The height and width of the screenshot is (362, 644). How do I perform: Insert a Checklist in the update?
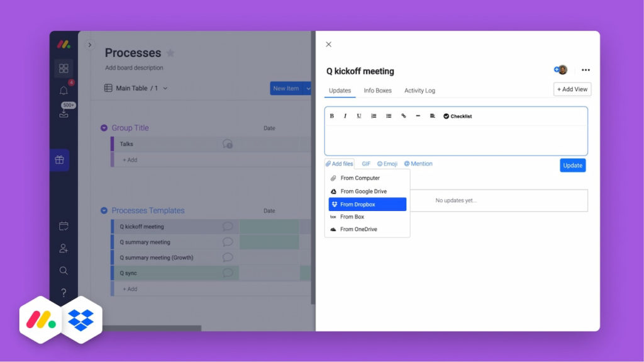coord(458,116)
